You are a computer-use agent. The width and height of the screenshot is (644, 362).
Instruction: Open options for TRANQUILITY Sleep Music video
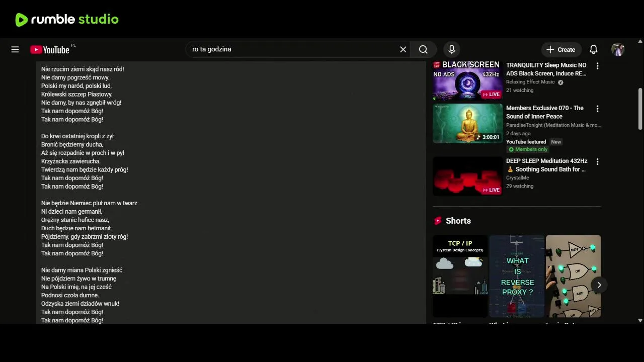(597, 66)
